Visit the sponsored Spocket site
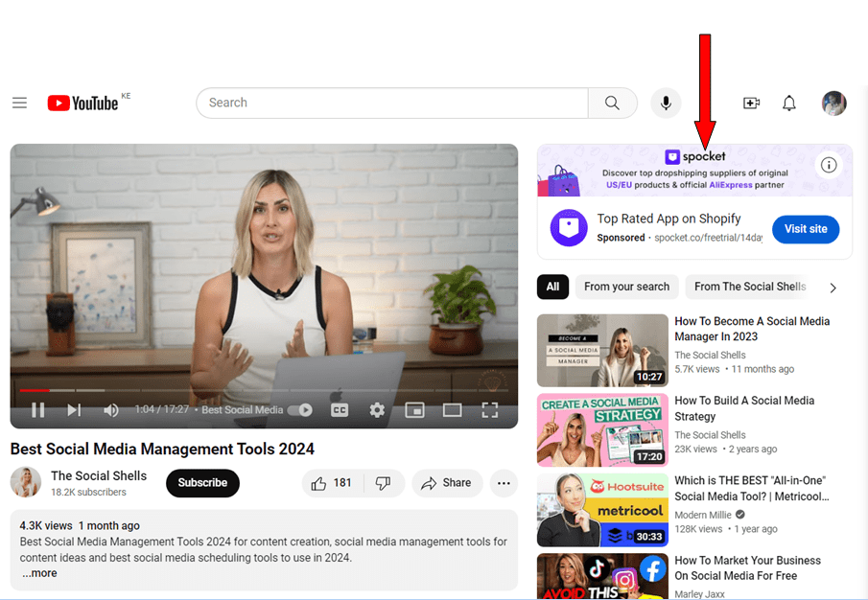The width and height of the screenshot is (868, 600). pos(805,229)
